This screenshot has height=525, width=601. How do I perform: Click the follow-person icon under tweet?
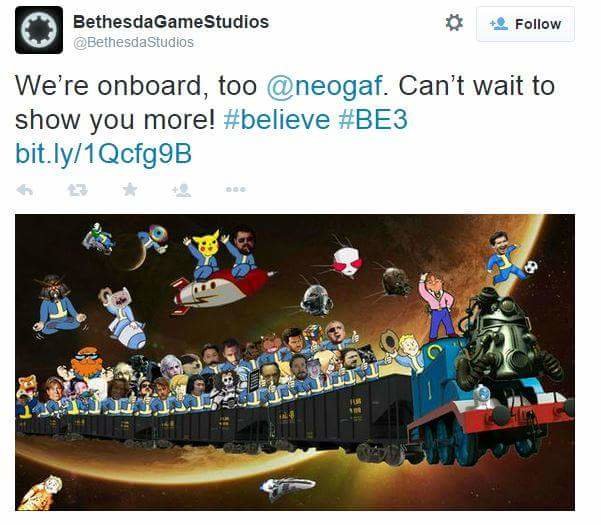point(182,190)
